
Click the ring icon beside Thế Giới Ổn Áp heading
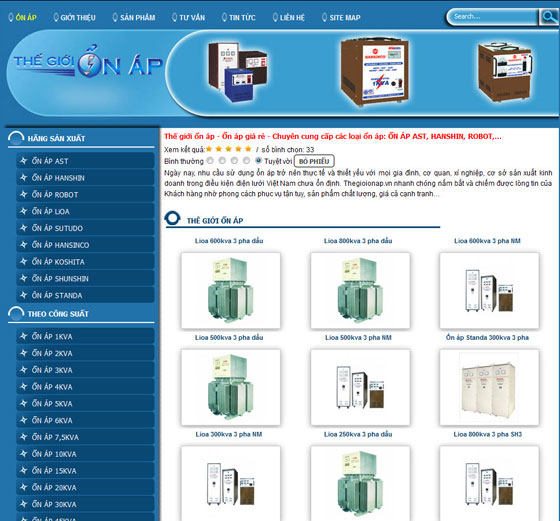tap(172, 218)
